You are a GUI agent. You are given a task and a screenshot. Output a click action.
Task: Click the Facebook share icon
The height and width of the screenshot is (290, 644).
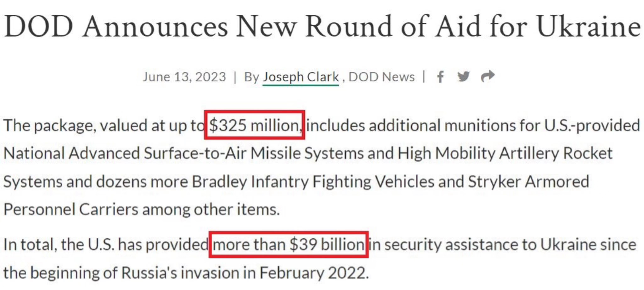click(441, 77)
